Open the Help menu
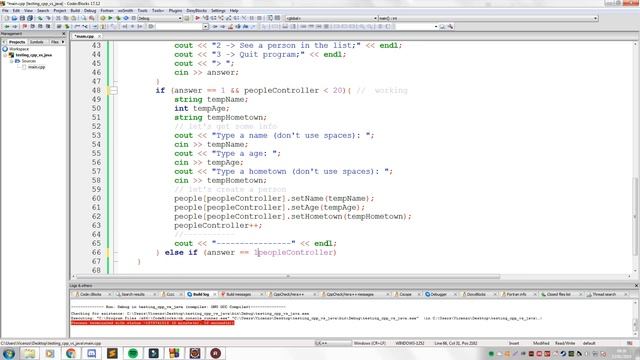 point(234,11)
